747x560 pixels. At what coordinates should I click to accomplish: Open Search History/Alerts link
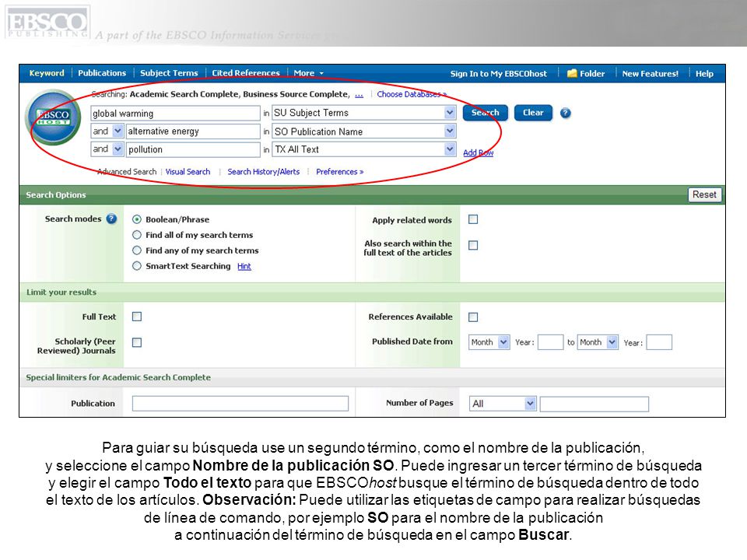264,171
